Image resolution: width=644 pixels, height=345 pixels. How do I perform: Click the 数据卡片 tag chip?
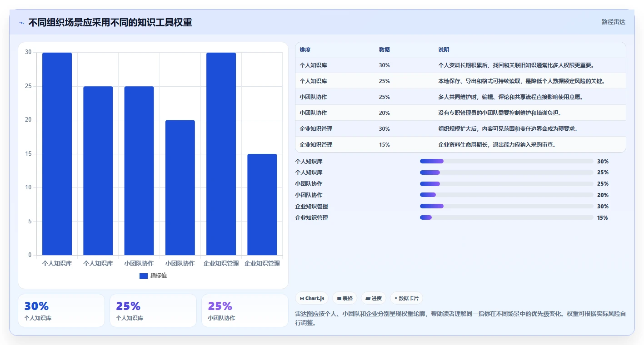pos(406,298)
